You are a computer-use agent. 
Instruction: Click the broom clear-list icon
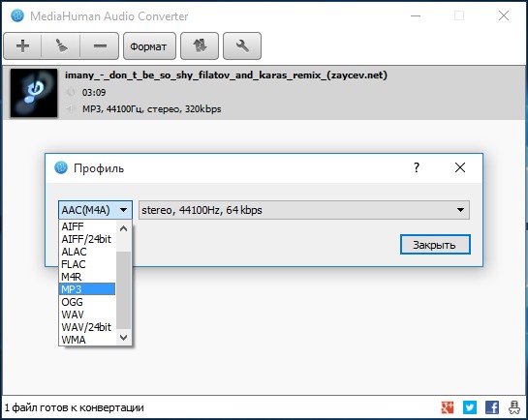(61, 46)
